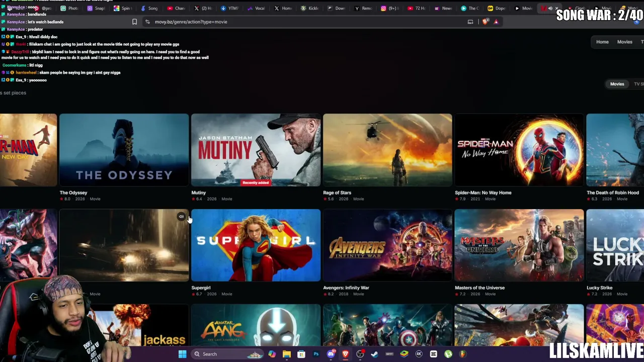Click 'Masters of the Universe' title link
The width and height of the screenshot is (644, 362).
[x=479, y=288]
